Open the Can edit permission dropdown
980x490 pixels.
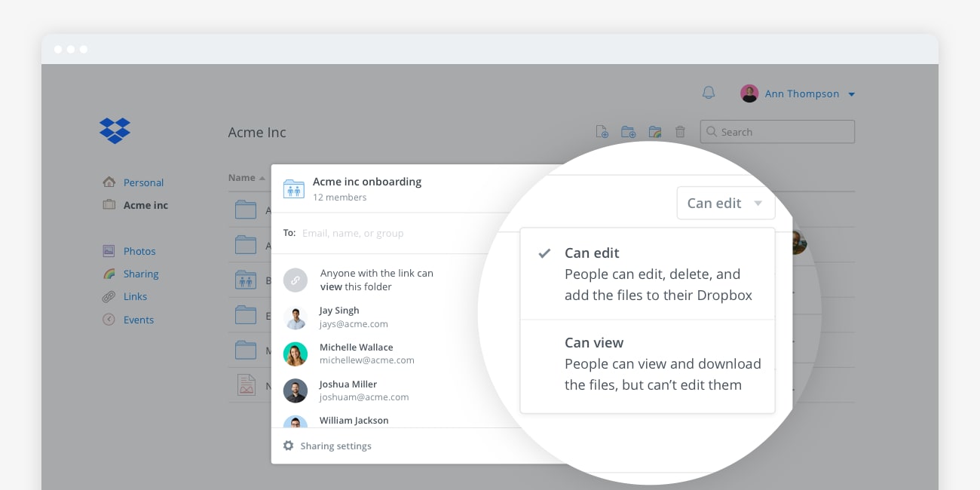pyautogui.click(x=725, y=203)
